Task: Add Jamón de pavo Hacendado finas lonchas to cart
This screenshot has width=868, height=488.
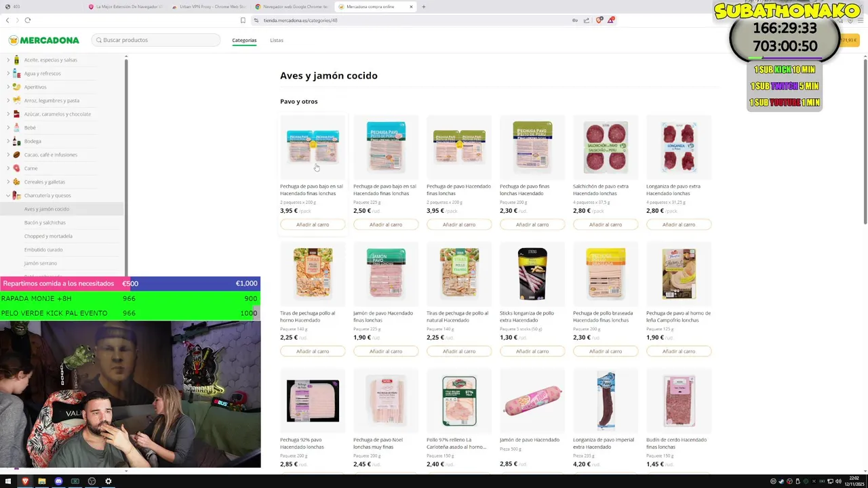Action: point(386,351)
